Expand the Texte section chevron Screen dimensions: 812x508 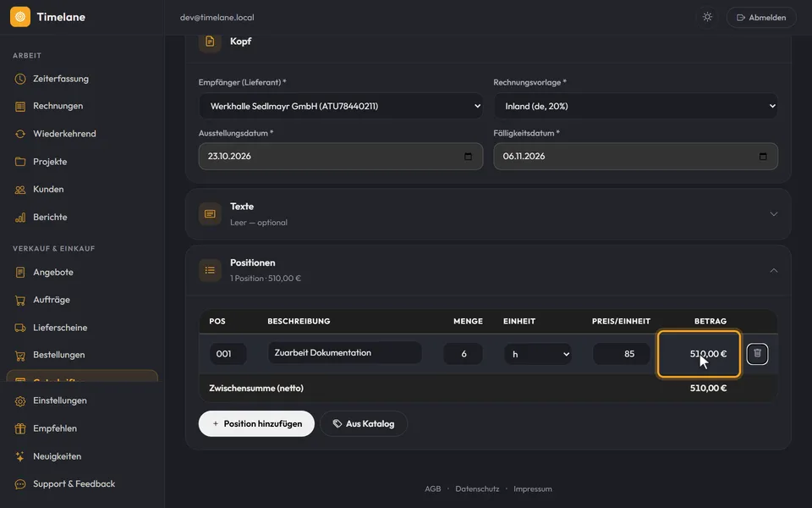click(773, 213)
